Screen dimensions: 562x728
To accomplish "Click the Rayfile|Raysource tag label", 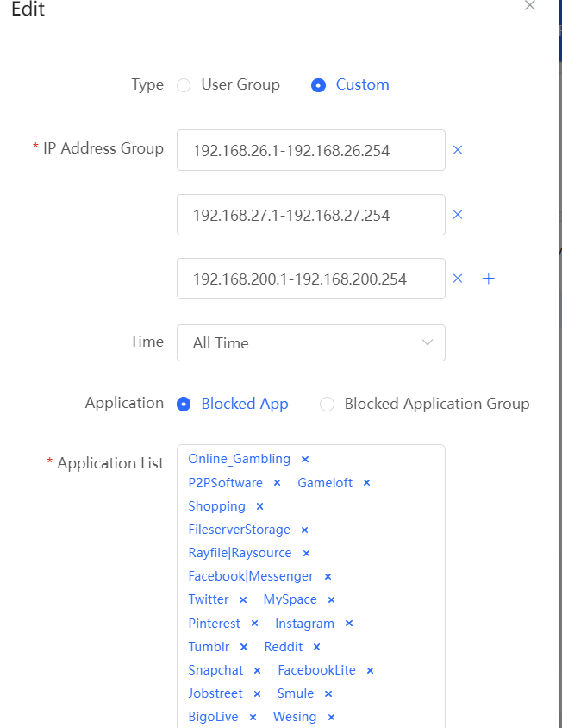I will [x=240, y=553].
